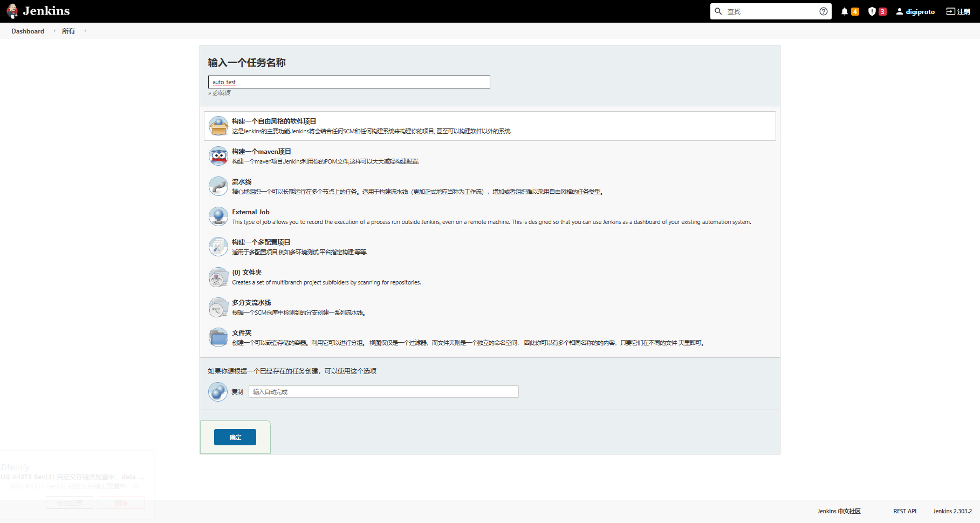Click the blue folder icon beside 文件夹
This screenshot has height=523, width=980.
tap(218, 336)
